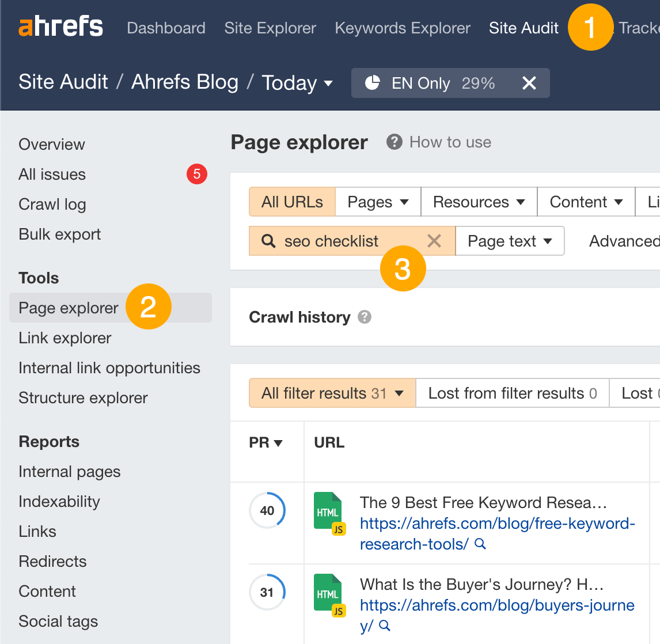Select the 'Lost from filter results' tab

[x=512, y=393]
